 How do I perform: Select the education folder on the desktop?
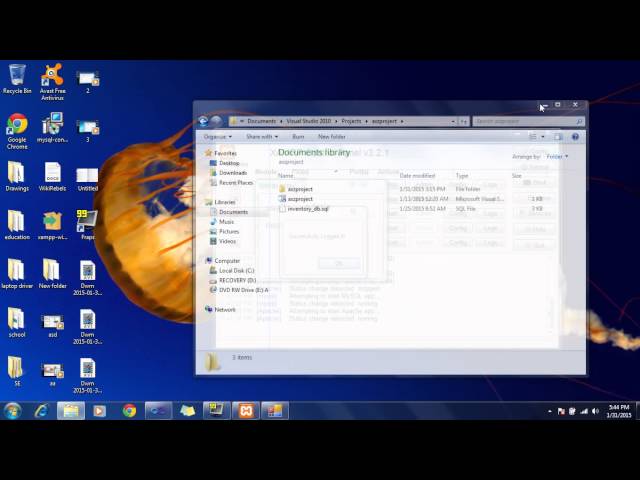point(17,225)
